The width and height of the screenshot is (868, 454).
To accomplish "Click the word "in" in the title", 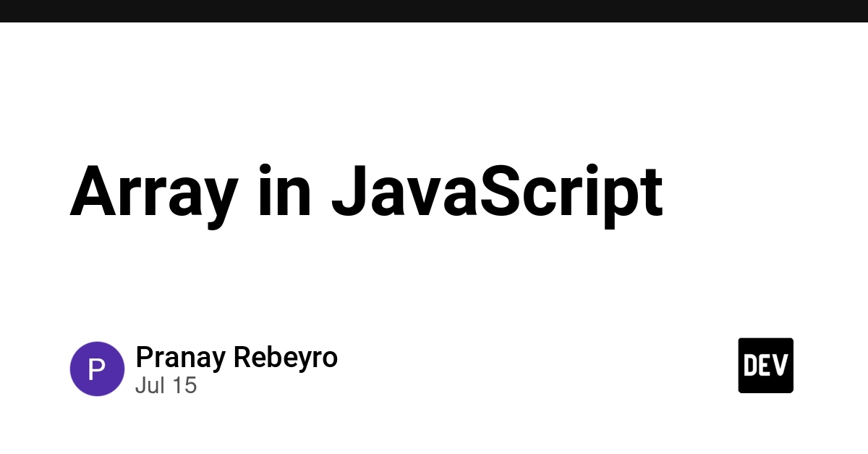I will pyautogui.click(x=284, y=191).
